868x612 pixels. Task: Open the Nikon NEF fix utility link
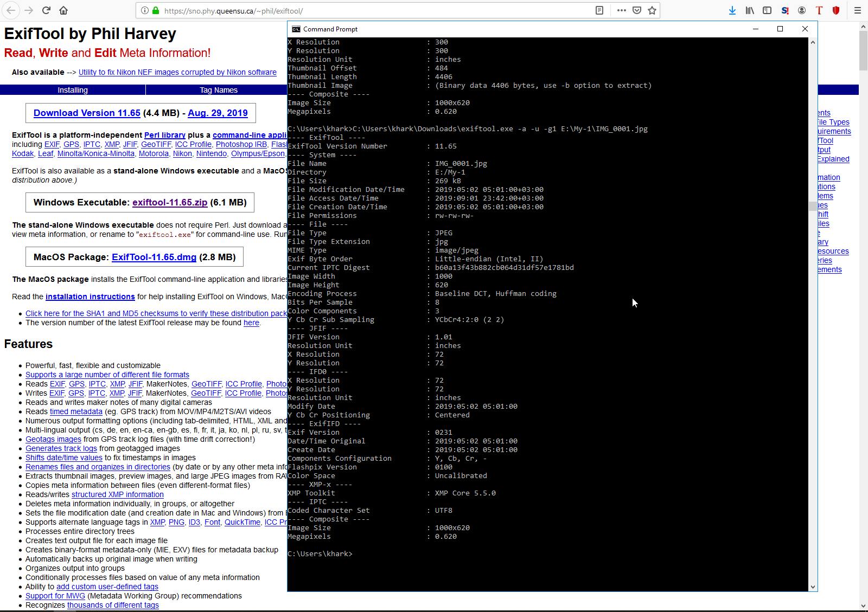click(x=177, y=72)
